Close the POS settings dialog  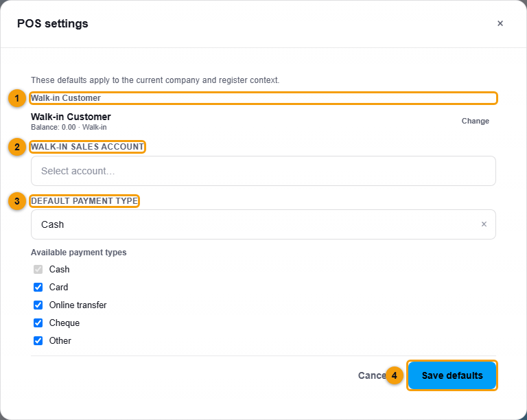click(500, 23)
